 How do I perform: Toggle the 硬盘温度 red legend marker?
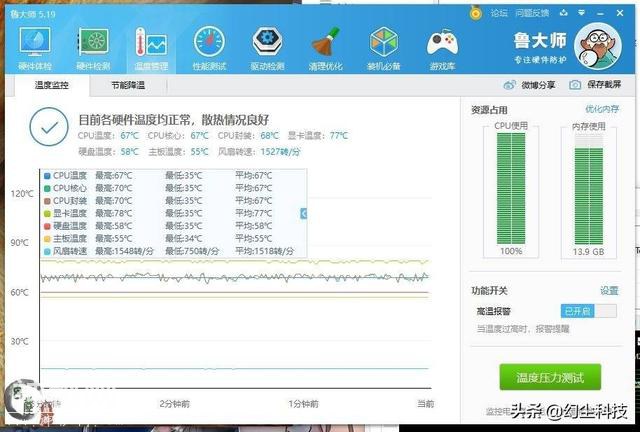point(47,226)
